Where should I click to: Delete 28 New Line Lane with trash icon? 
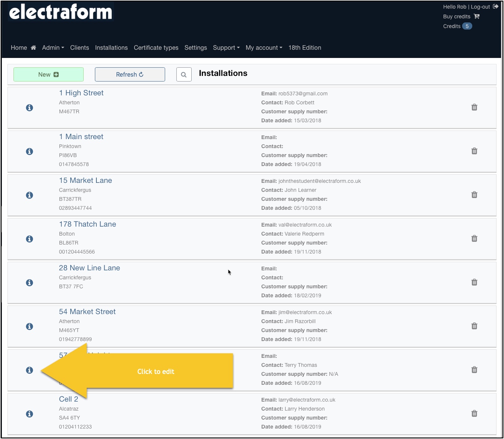(x=474, y=282)
